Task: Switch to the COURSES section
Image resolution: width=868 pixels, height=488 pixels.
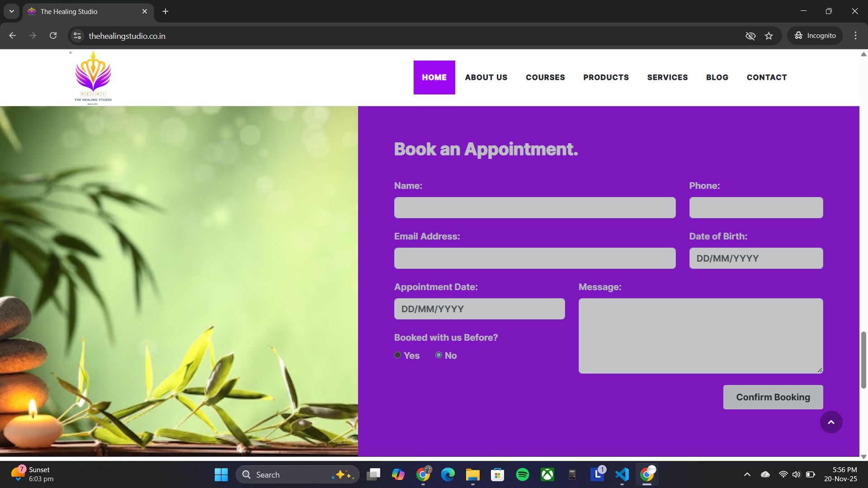Action: pyautogui.click(x=545, y=77)
